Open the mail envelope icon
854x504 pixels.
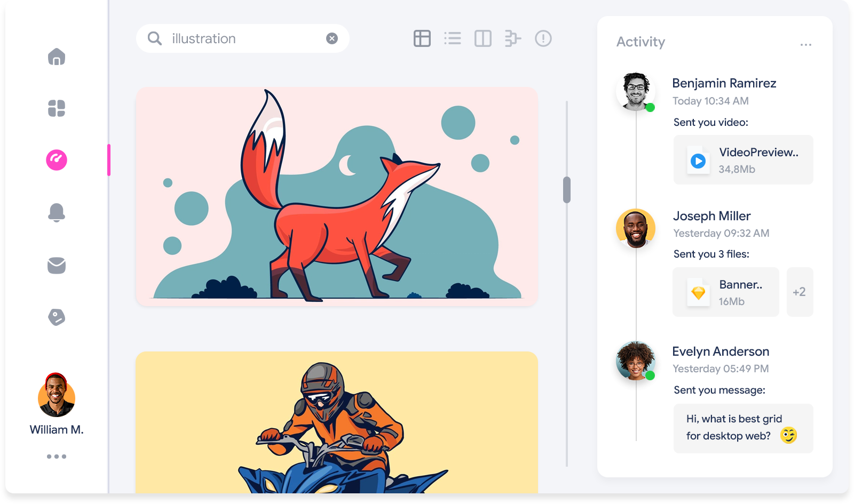point(57,265)
